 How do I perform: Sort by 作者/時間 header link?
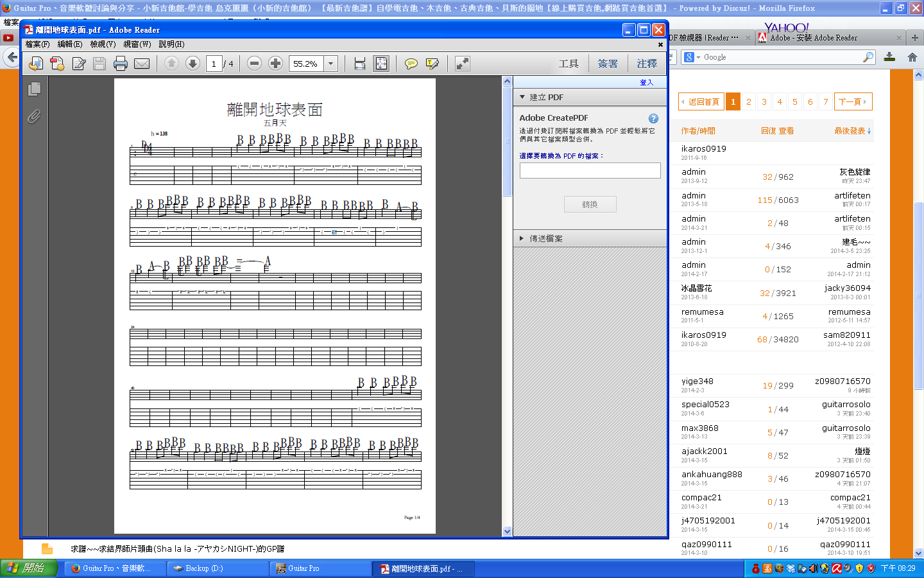698,131
